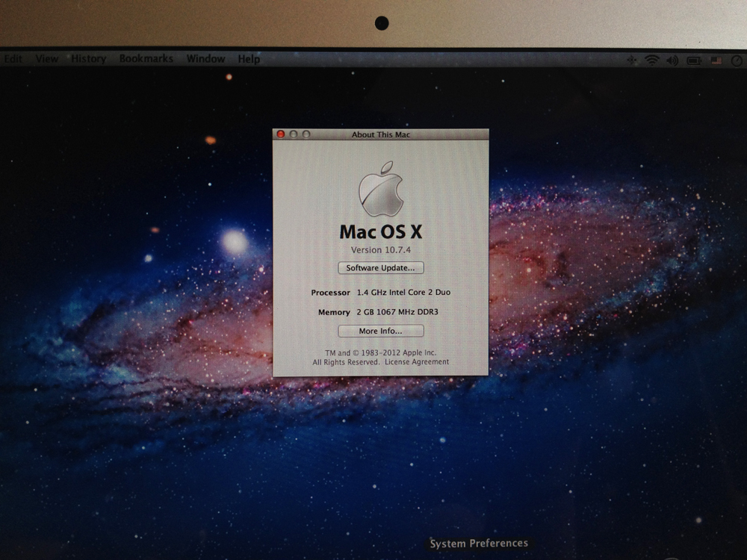
Task: Open the Bluetooth status menu
Action: [x=632, y=60]
